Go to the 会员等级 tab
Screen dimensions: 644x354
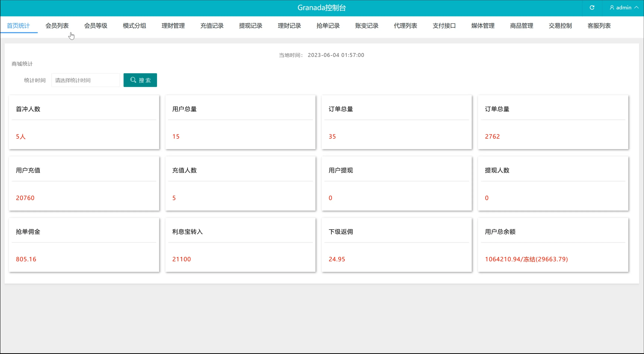click(x=96, y=26)
